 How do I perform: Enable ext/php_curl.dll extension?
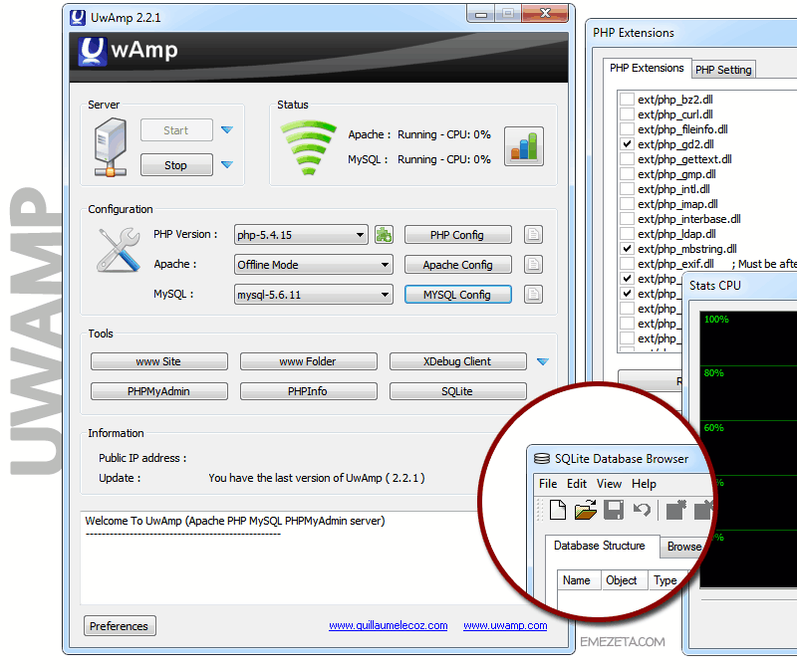[628, 113]
